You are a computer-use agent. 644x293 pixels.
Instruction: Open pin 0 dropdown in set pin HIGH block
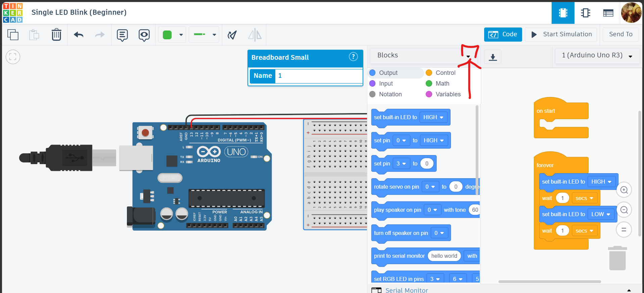click(x=401, y=140)
